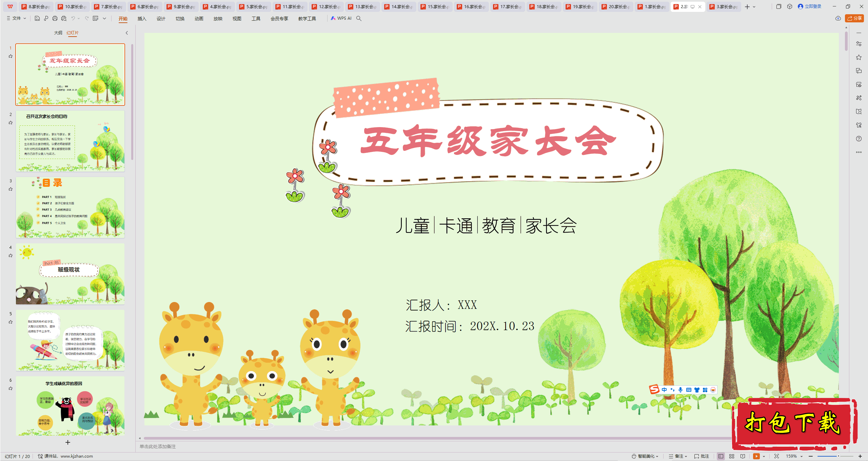Open the 文件 menu dropdown

(x=17, y=18)
